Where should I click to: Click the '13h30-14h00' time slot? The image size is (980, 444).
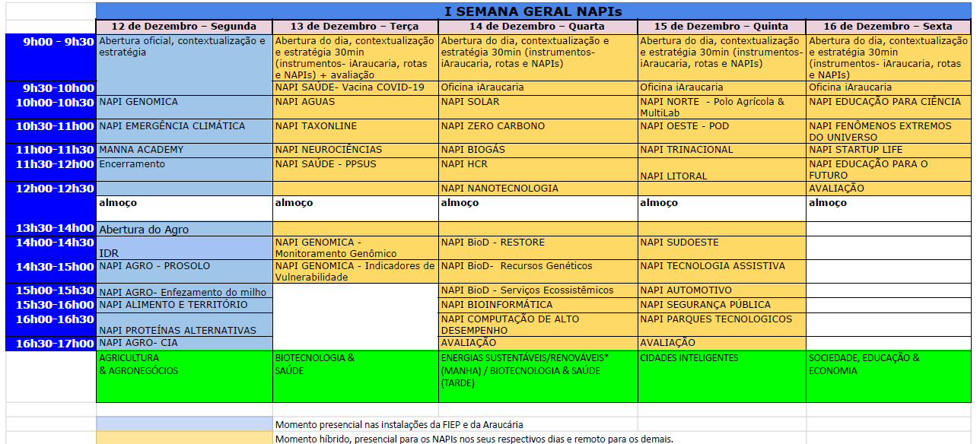[x=50, y=229]
